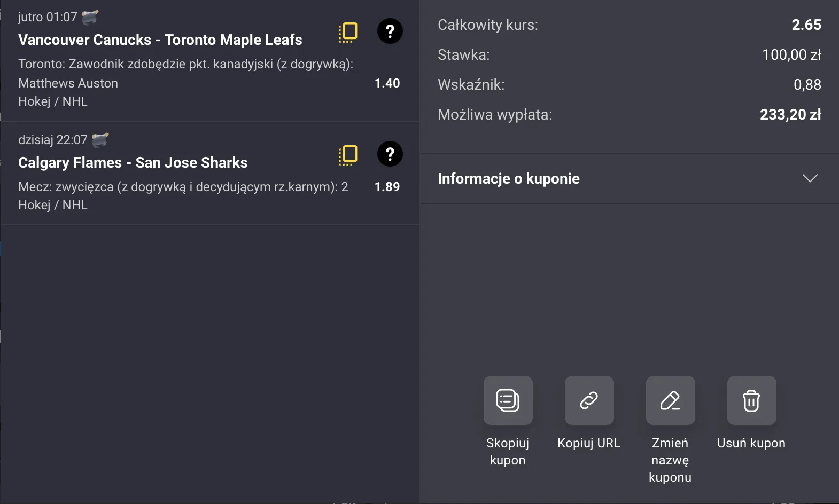Copy the coupon URL with link icon
839x504 pixels.
pyautogui.click(x=589, y=400)
